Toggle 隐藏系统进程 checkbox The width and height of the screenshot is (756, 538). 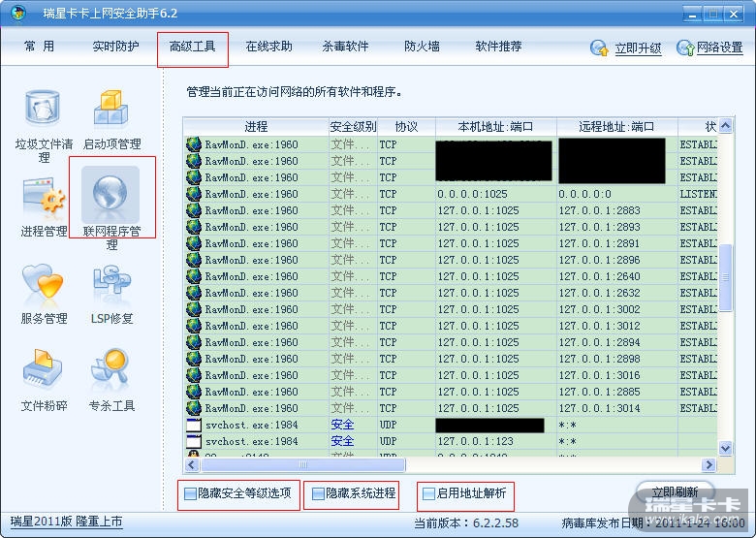tap(318, 493)
